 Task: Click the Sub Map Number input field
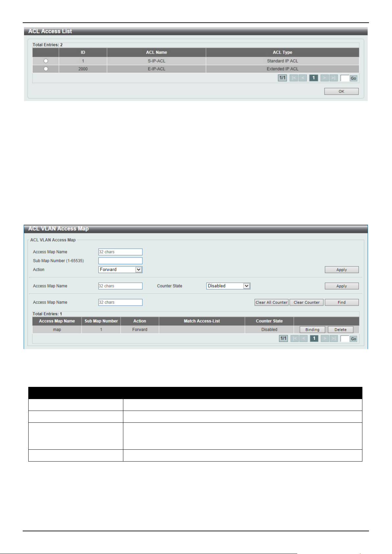click(x=120, y=261)
